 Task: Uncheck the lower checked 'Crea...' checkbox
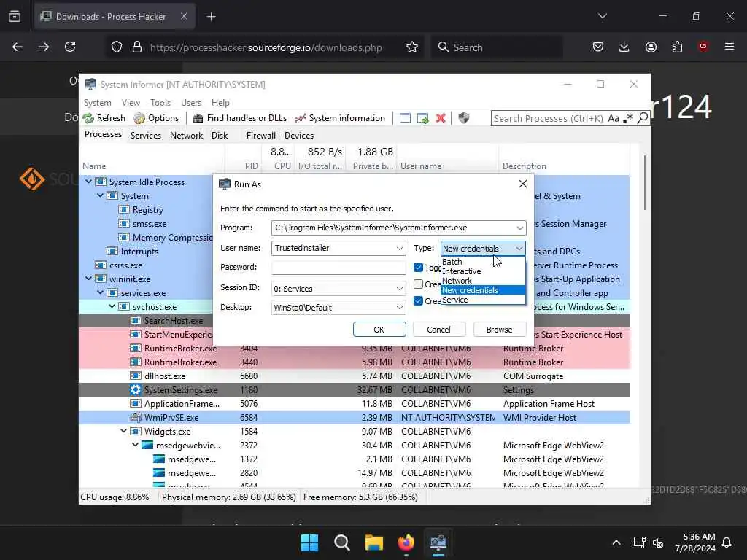(418, 301)
